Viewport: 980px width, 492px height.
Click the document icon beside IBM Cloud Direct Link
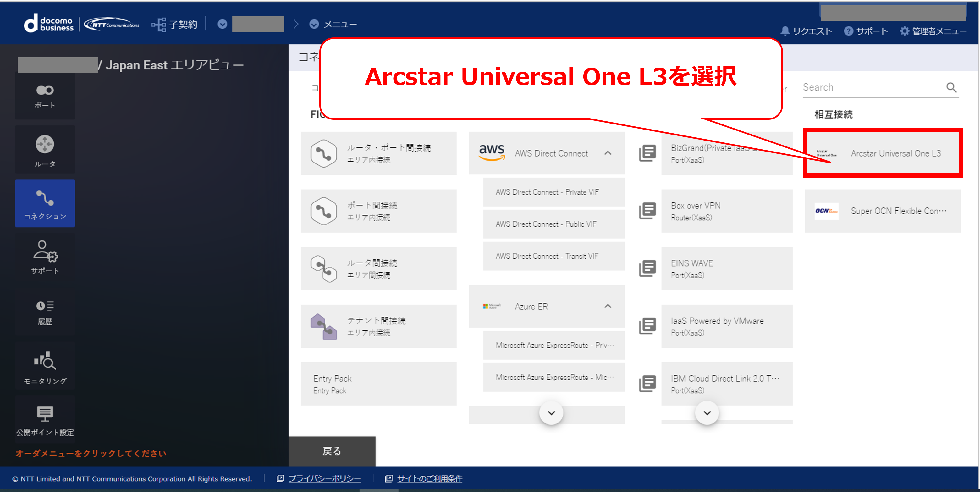[647, 384]
